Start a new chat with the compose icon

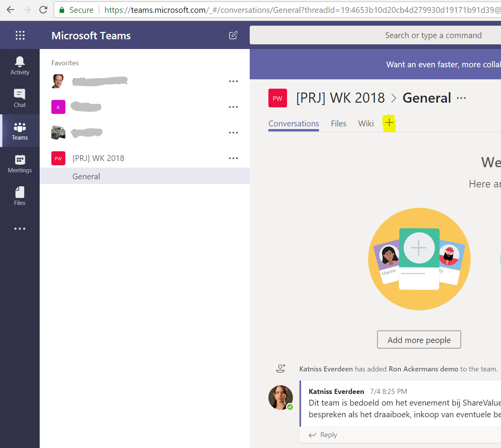(233, 35)
